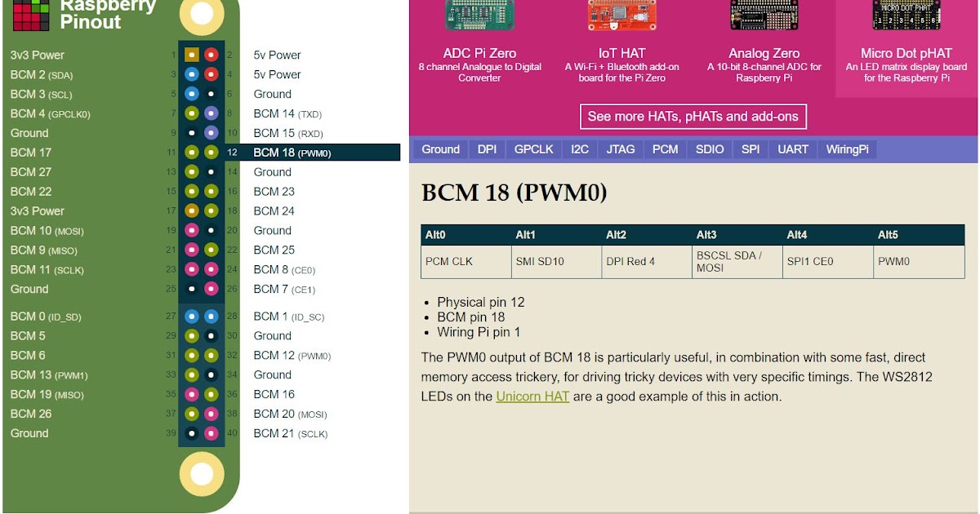Select the BCM 22 pin label
This screenshot has width=980, height=514.
point(31,192)
